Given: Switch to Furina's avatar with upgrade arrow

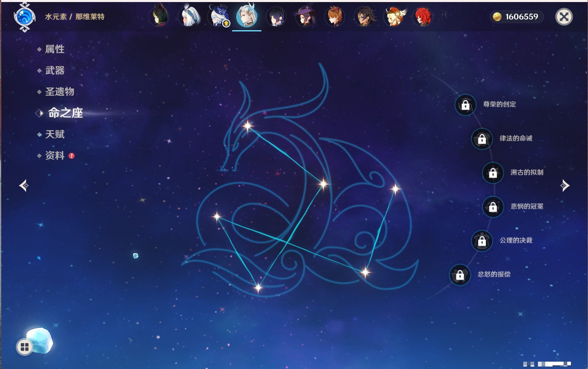Looking at the screenshot, I should [219, 17].
